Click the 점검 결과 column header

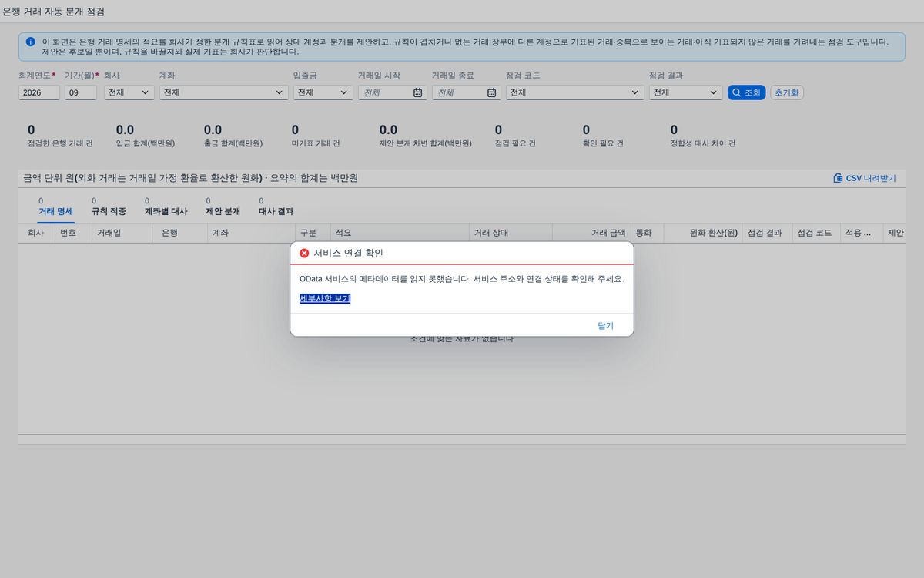[x=766, y=233]
